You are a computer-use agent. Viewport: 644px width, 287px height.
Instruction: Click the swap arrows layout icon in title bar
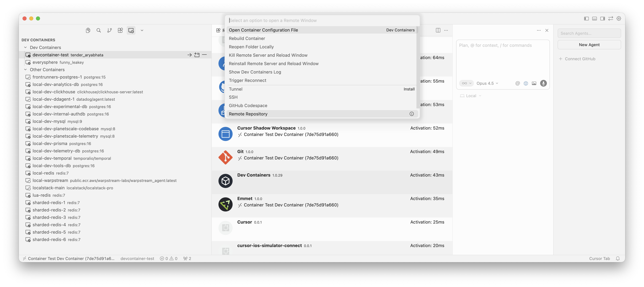point(611,18)
